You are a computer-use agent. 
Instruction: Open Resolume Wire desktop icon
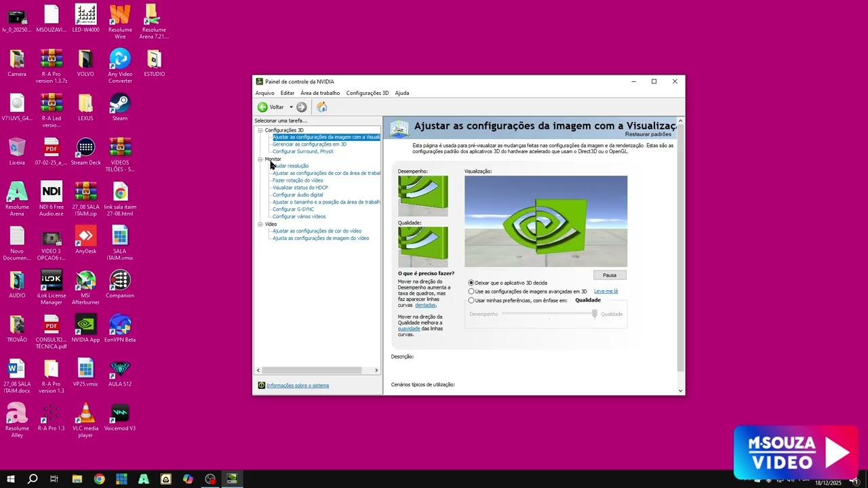[120, 22]
